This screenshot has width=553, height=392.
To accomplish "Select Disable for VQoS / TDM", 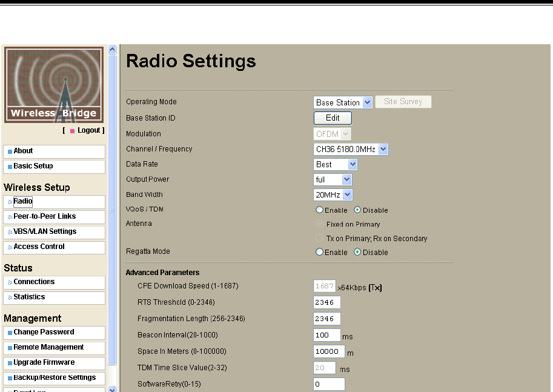I will coord(357,210).
